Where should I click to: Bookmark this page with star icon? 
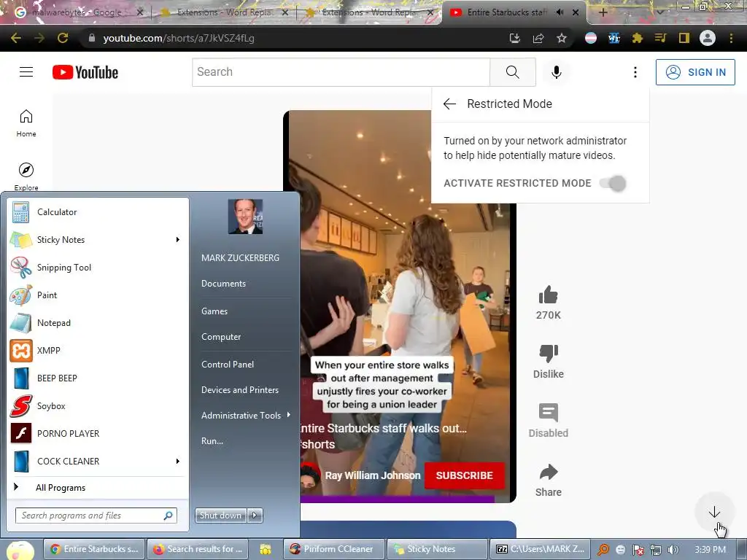[x=562, y=38]
